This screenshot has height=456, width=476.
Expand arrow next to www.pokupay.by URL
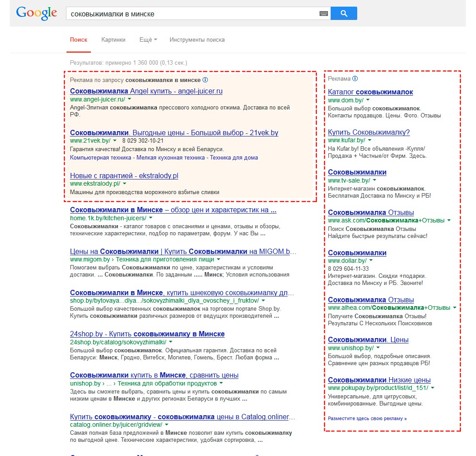click(433, 388)
